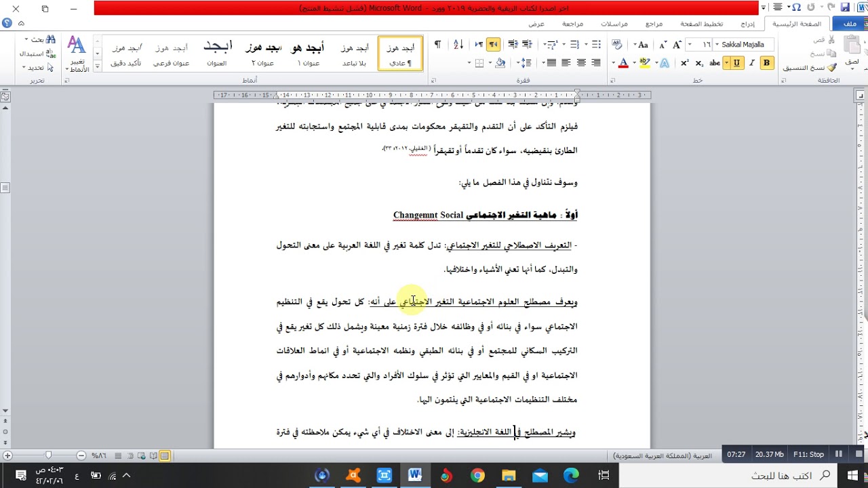Switch to Insert tab إدراج
868x488 pixels.
pyautogui.click(x=747, y=24)
